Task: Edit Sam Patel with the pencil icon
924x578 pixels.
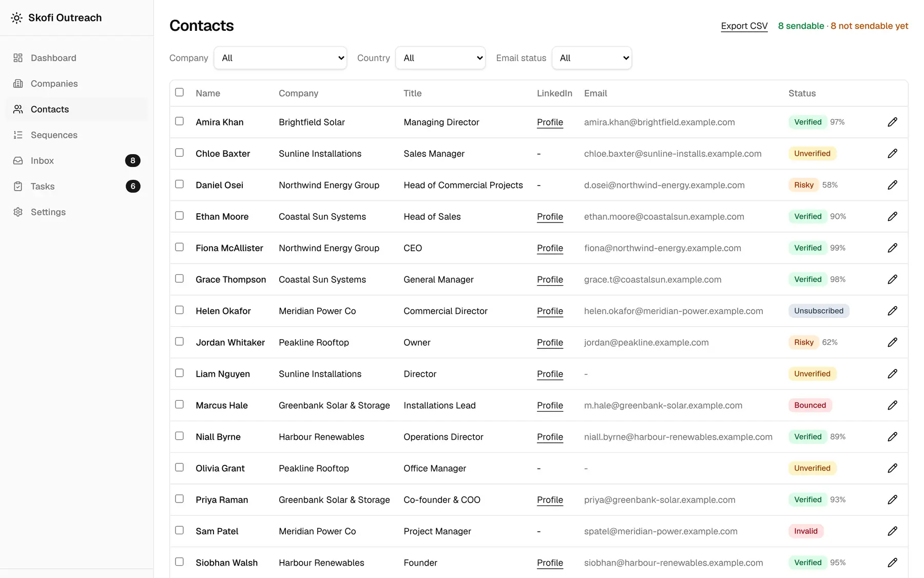Action: [x=893, y=531]
